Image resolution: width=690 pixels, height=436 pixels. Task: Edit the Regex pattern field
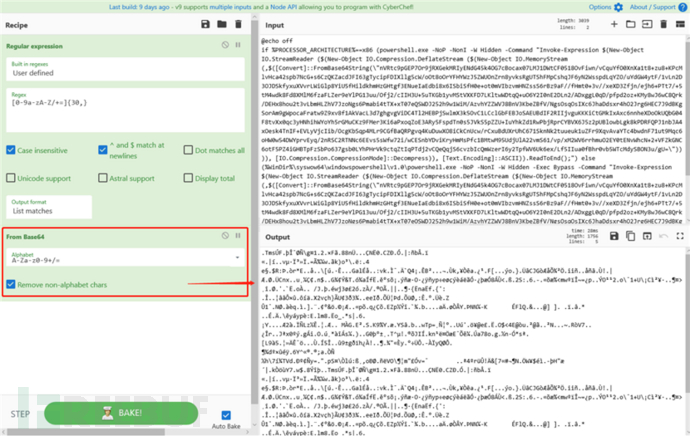(125, 110)
